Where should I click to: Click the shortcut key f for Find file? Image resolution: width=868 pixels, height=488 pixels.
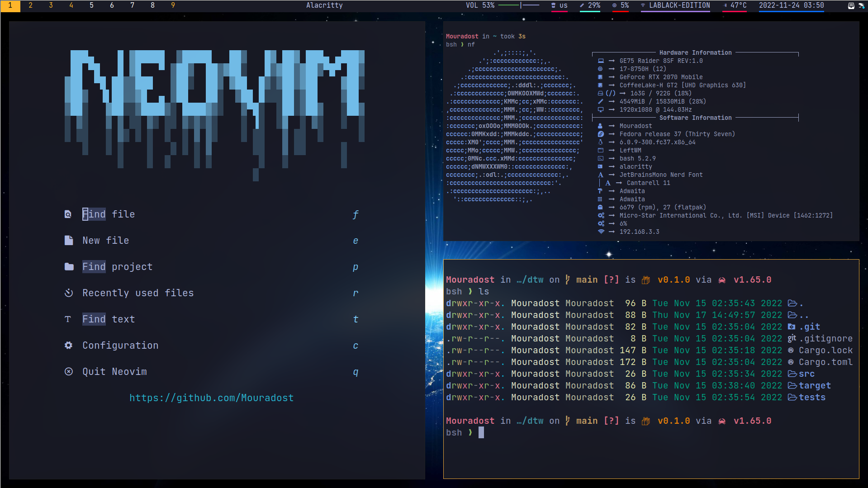[356, 214]
